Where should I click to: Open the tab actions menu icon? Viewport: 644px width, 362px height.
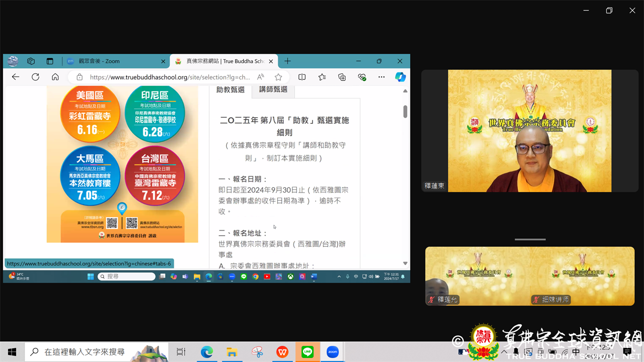pos(50,61)
